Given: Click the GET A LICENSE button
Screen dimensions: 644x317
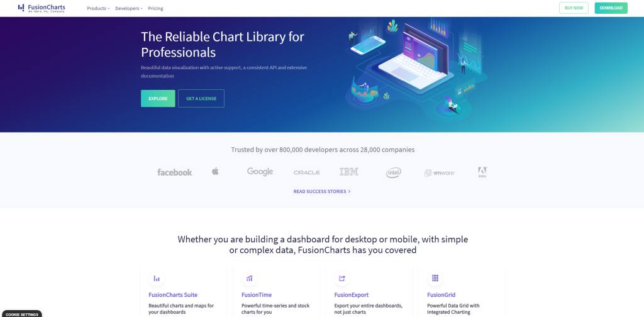Looking at the screenshot, I should tap(201, 99).
